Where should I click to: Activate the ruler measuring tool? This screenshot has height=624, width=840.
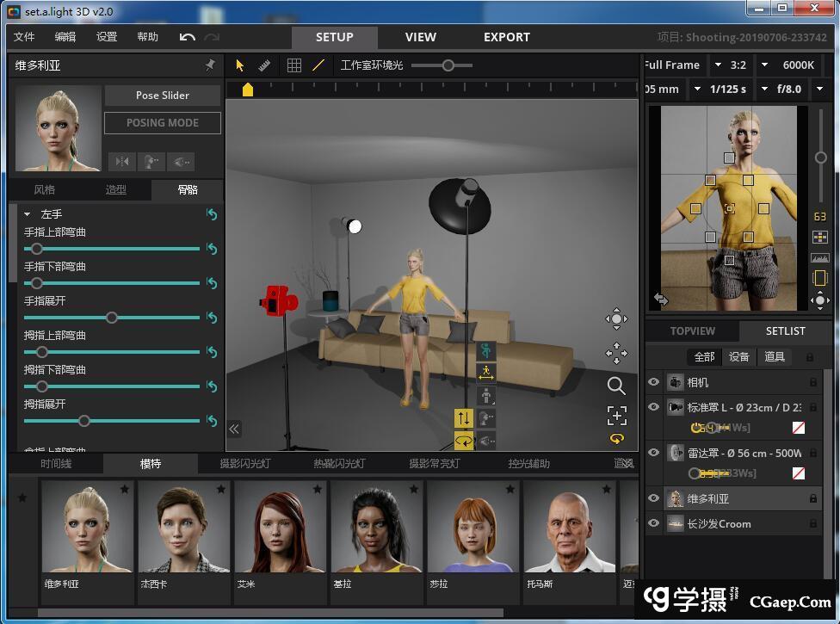click(264, 65)
